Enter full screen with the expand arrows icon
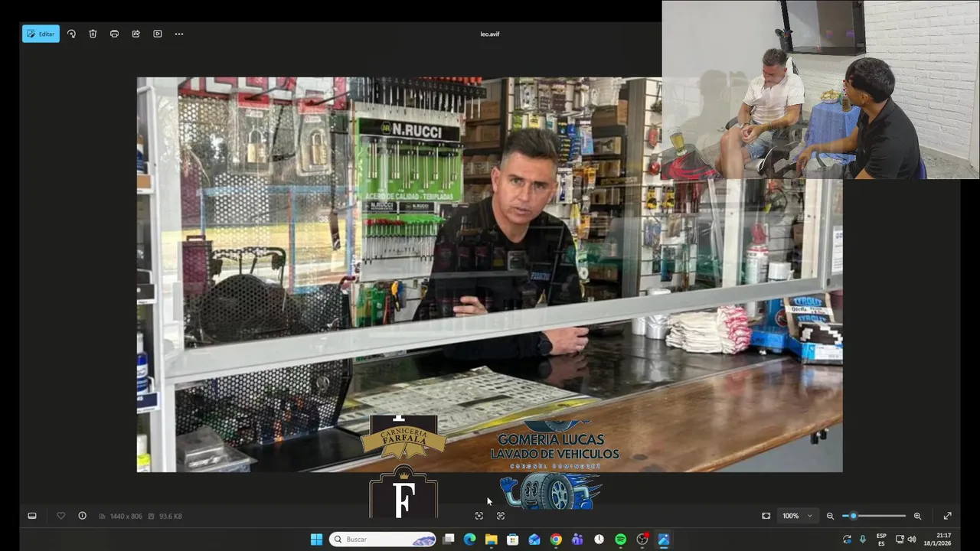980x551 pixels. pyautogui.click(x=947, y=516)
